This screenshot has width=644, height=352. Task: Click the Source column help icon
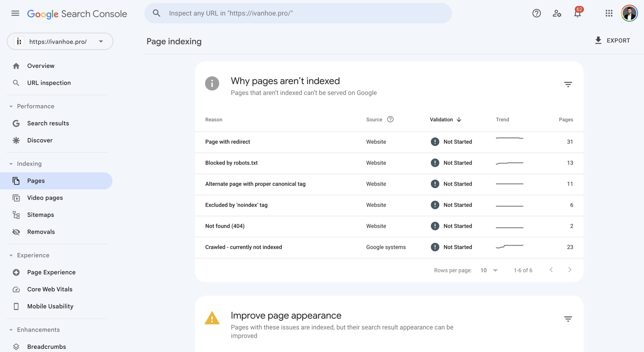pos(390,119)
